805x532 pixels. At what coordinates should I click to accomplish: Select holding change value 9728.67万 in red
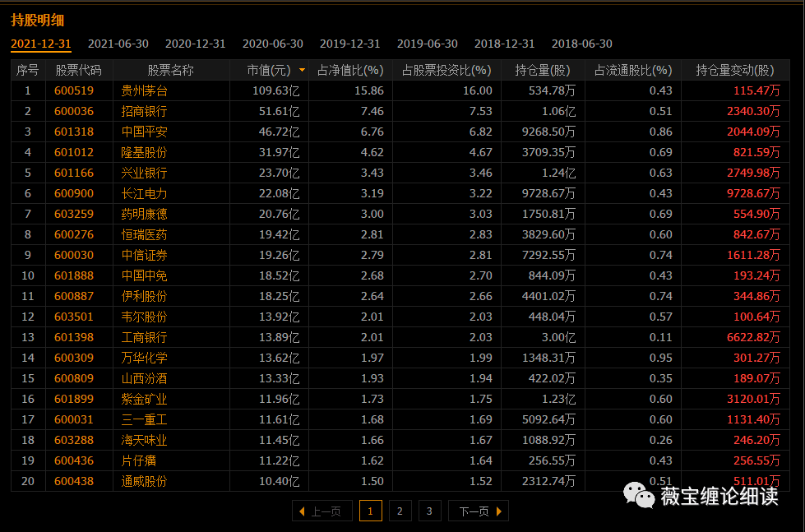[x=753, y=193]
